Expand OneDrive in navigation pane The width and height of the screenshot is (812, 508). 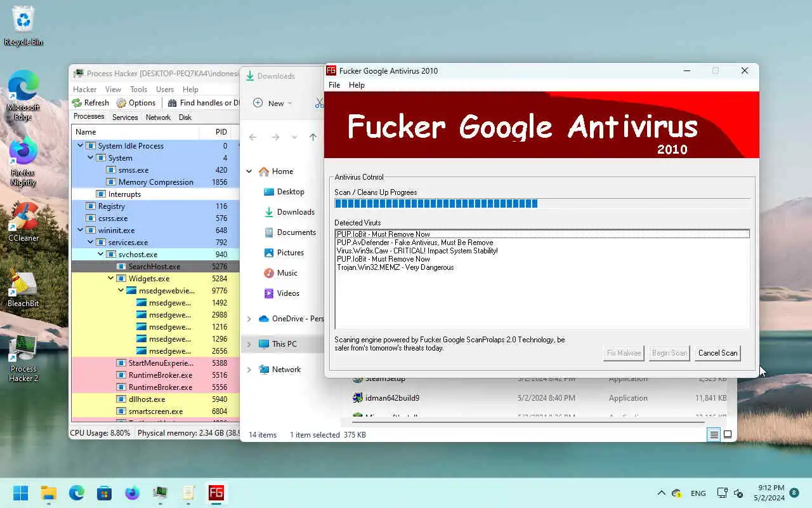point(249,319)
